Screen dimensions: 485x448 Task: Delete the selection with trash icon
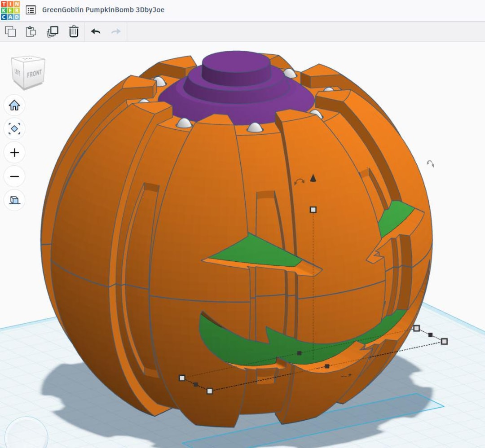[74, 31]
